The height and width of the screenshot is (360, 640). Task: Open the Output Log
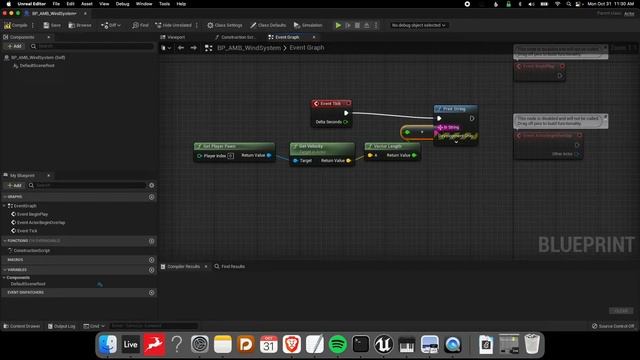point(62,326)
